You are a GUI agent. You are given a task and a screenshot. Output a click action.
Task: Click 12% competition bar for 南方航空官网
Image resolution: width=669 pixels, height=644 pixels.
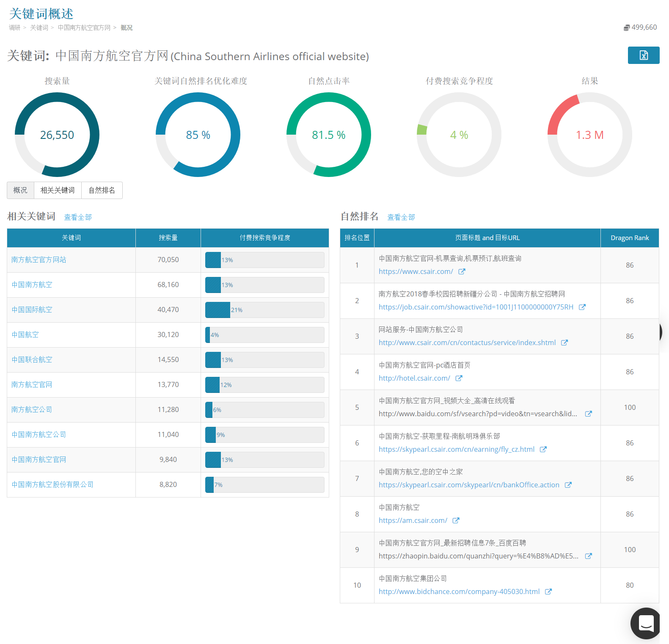pyautogui.click(x=265, y=385)
